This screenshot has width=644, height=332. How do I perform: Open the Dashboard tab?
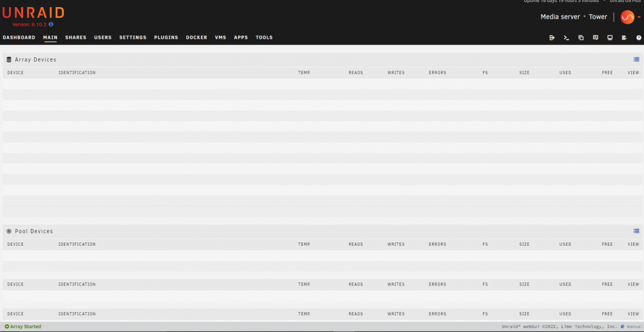(19, 37)
